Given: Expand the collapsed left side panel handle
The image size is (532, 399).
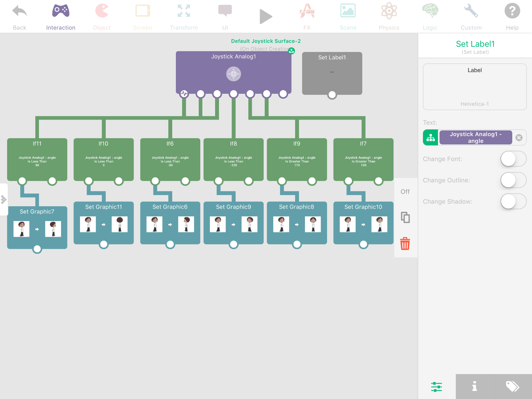Looking at the screenshot, I should click(x=4, y=199).
